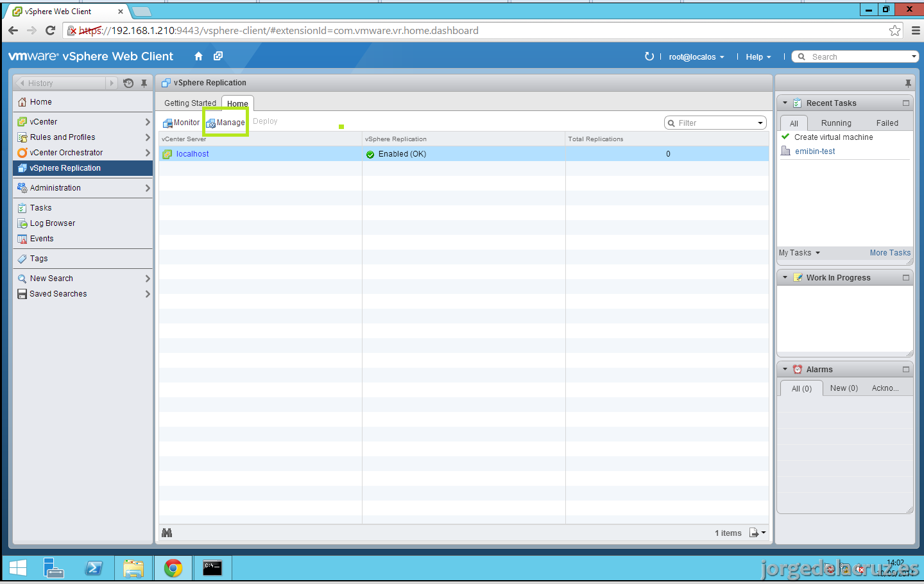Open the emibin-test task target link

pyautogui.click(x=815, y=151)
